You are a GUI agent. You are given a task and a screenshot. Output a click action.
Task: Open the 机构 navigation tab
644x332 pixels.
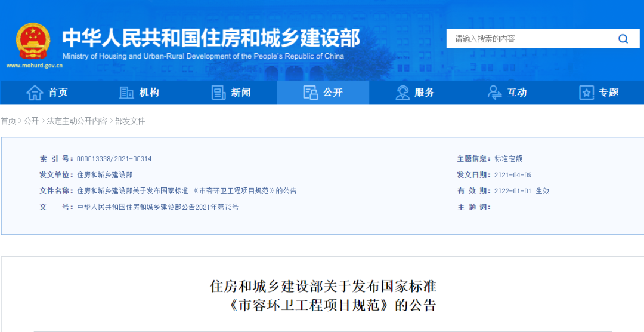click(138, 93)
